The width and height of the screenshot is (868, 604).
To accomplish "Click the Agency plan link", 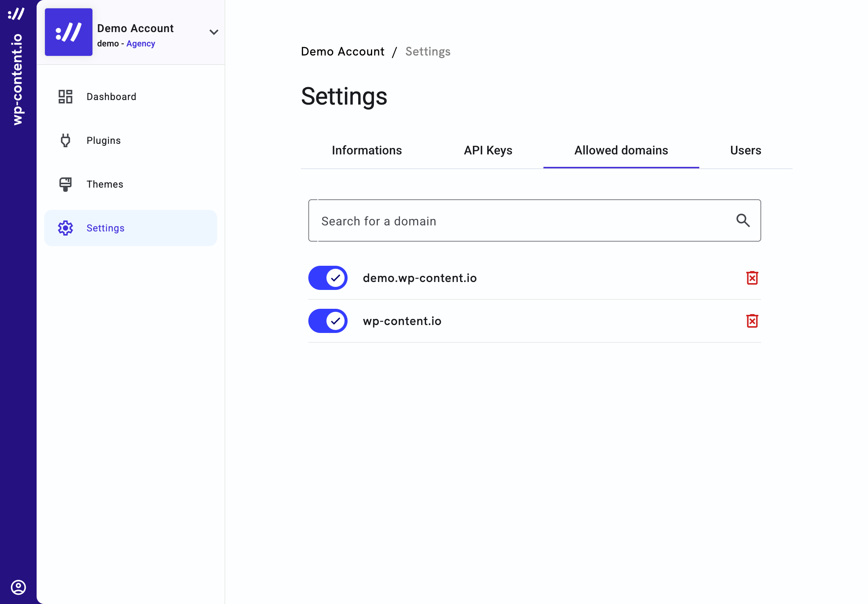I will coord(141,44).
